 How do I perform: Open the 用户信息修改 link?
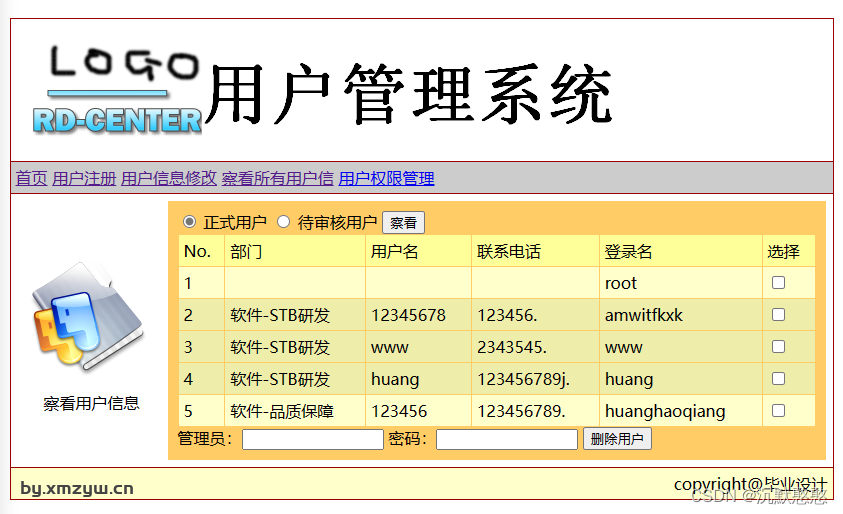tap(169, 178)
